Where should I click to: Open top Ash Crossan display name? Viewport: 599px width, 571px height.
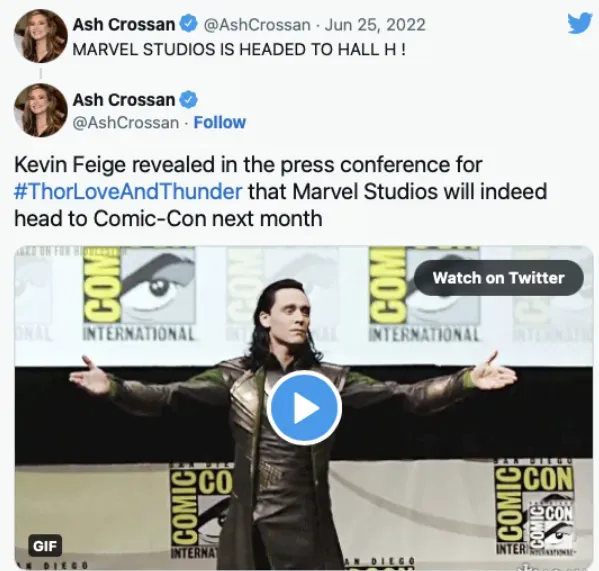tap(124, 24)
